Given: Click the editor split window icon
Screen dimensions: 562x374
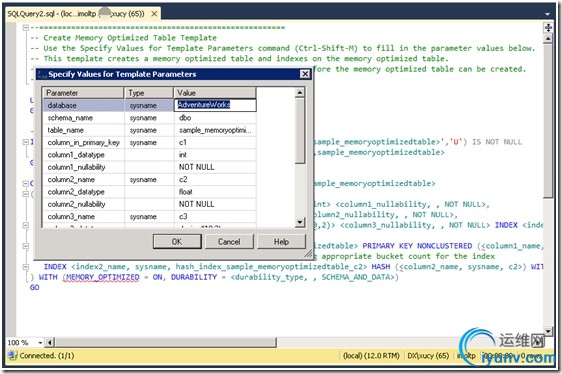Looking at the screenshot, I should pos(548,28).
